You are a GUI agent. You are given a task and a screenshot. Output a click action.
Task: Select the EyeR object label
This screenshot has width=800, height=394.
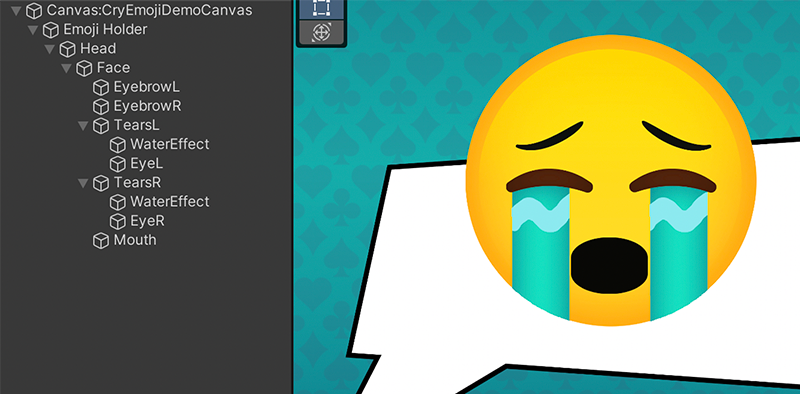[x=147, y=221]
